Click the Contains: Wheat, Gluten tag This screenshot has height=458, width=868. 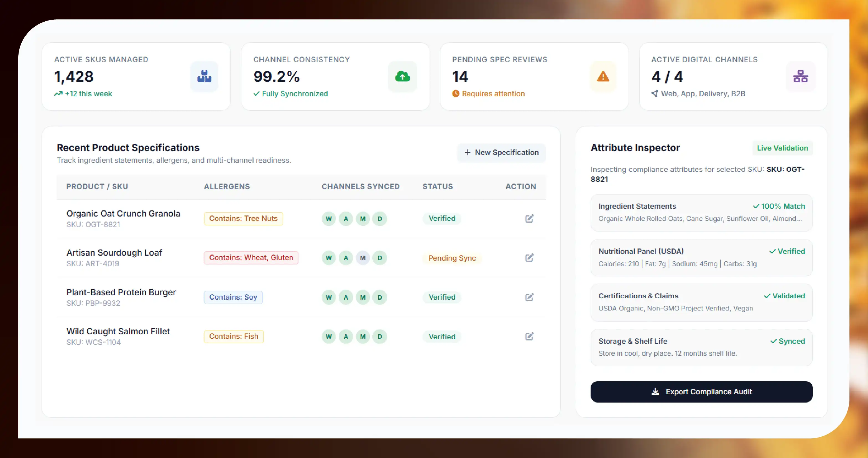point(251,258)
